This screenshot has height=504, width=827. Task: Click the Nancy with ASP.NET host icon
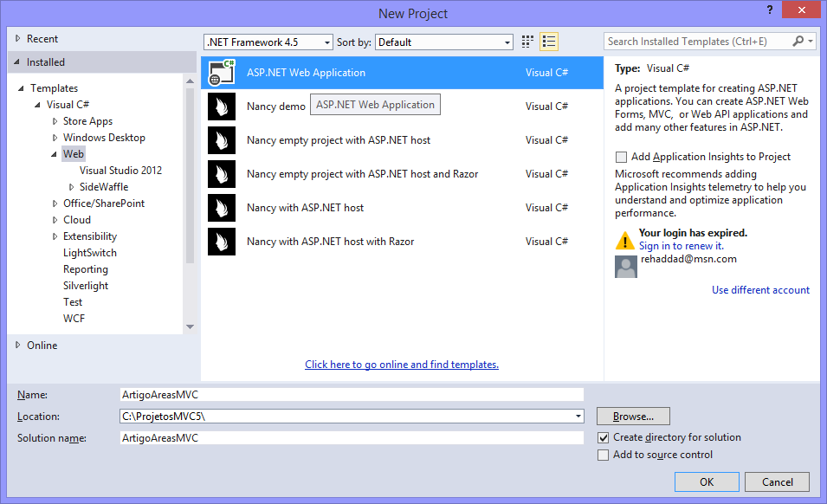click(222, 208)
